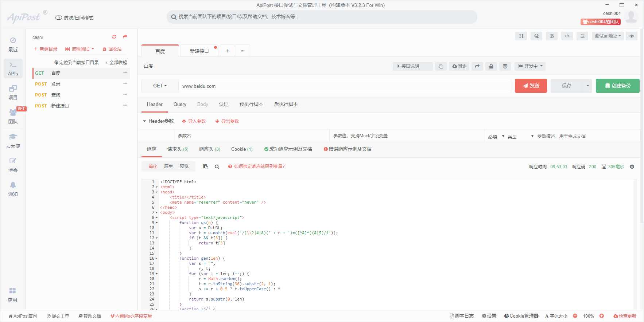This screenshot has height=322, width=644.
Task: Click the share icon beside 同步
Action: (477, 66)
